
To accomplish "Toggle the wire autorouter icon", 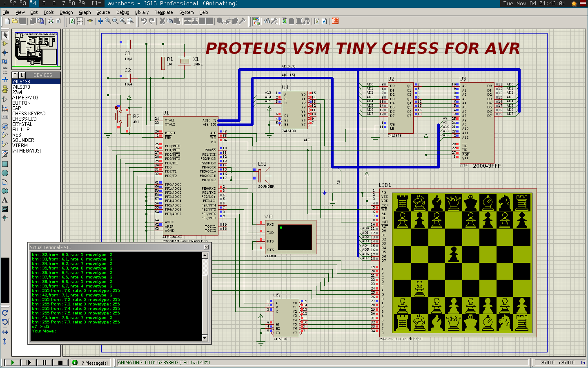I will 256,21.
